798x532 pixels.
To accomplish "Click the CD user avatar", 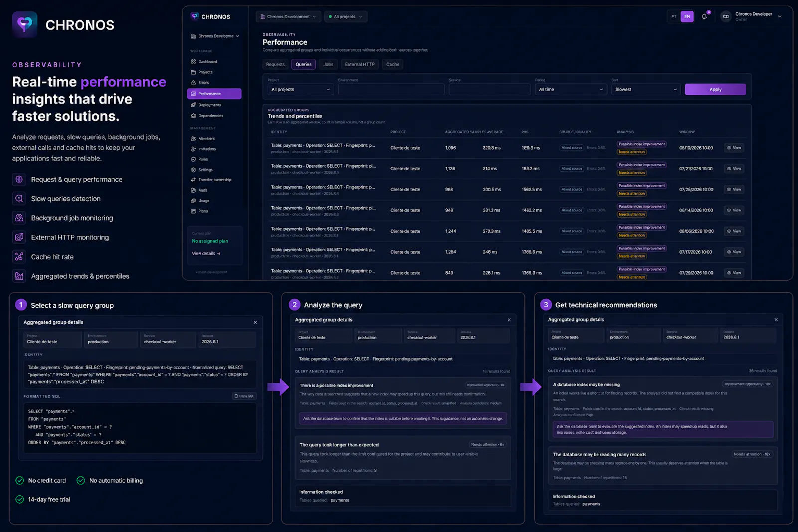I will (x=726, y=17).
